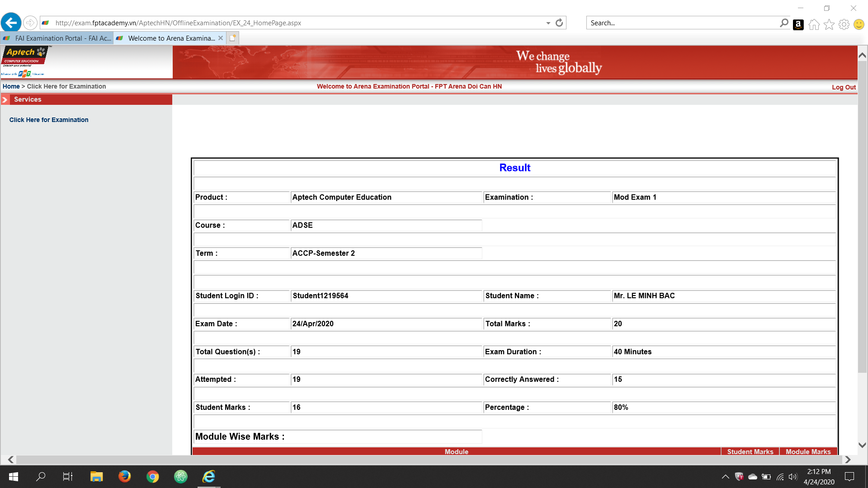Open Wi-Fi network tray icon
Image resolution: width=868 pixels, height=488 pixels.
point(780,477)
